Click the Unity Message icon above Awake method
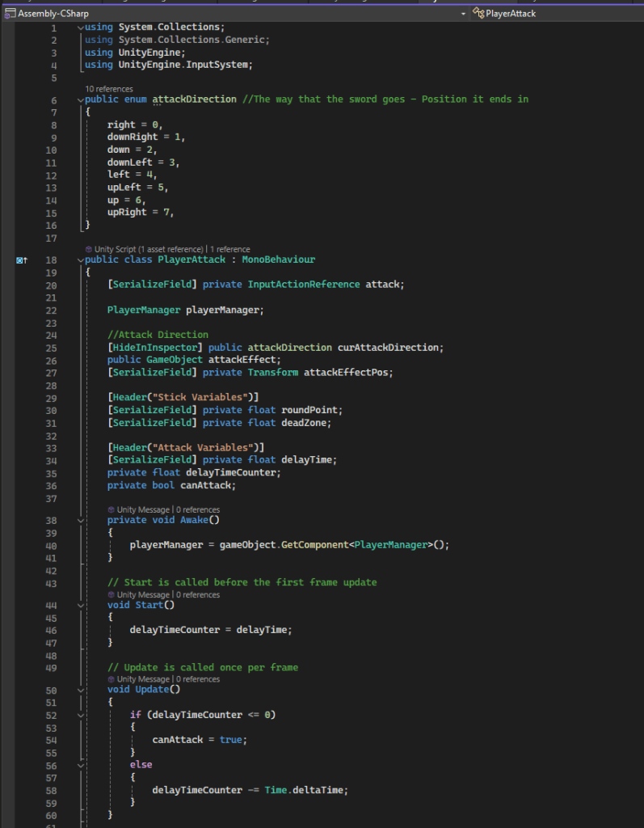This screenshot has height=828, width=644. click(111, 509)
